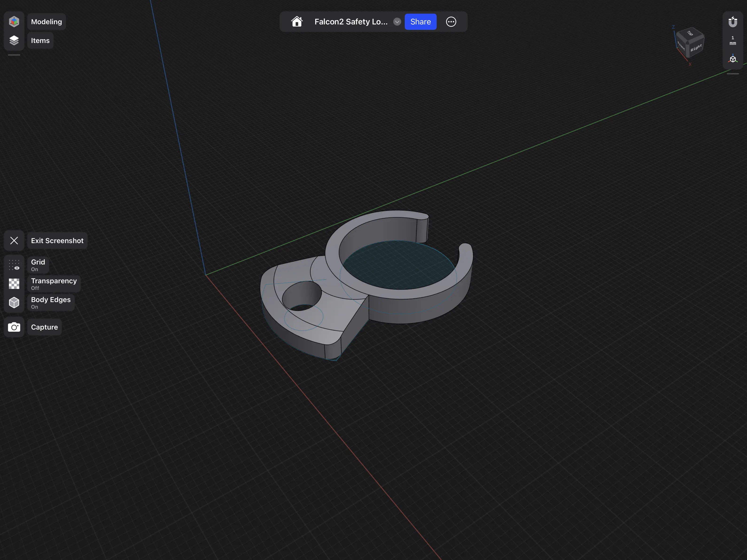Go home via the house icon
The width and height of the screenshot is (747, 560).
pyautogui.click(x=296, y=22)
